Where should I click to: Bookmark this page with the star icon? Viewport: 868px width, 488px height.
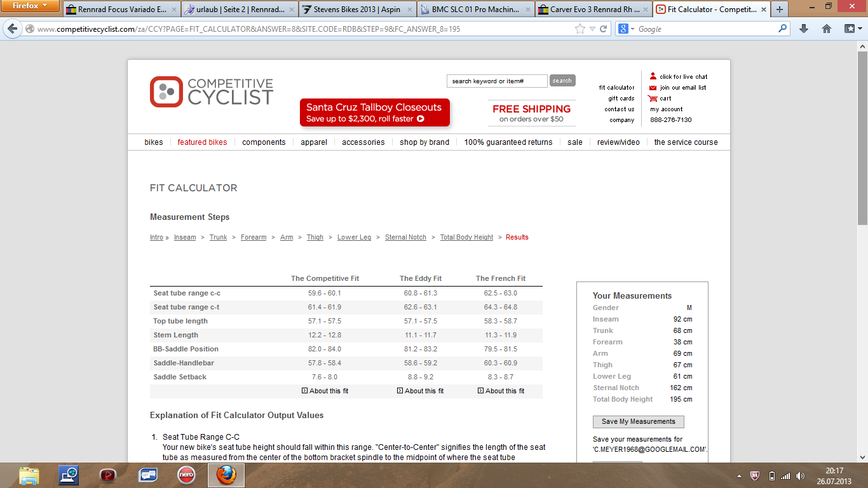tap(580, 29)
